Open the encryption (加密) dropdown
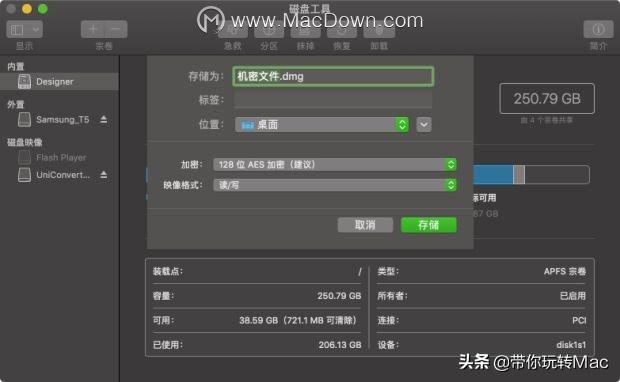The image size is (620, 382). coord(335,165)
